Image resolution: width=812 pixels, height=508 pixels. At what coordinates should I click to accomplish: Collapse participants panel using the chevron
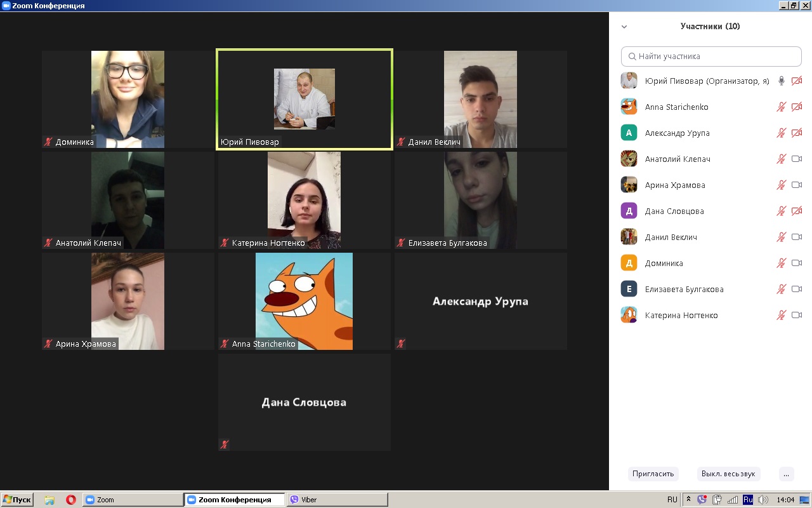coord(624,27)
